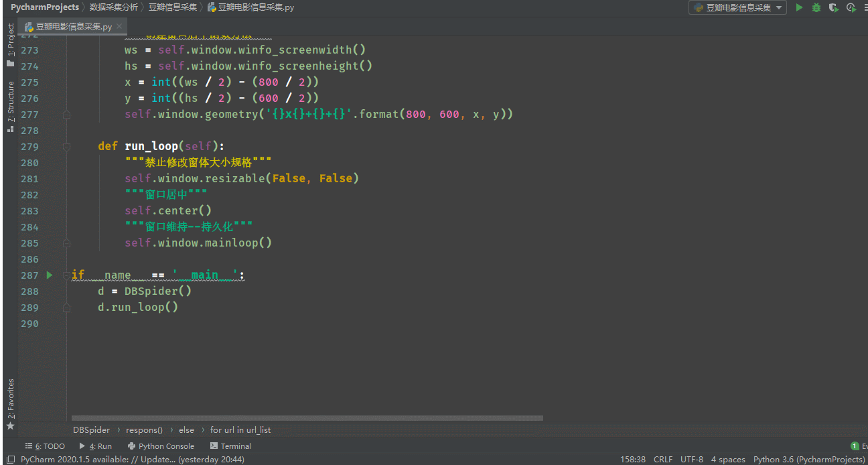868x465 pixels.
Task: Launch the profiler run icon
Action: 851,7
